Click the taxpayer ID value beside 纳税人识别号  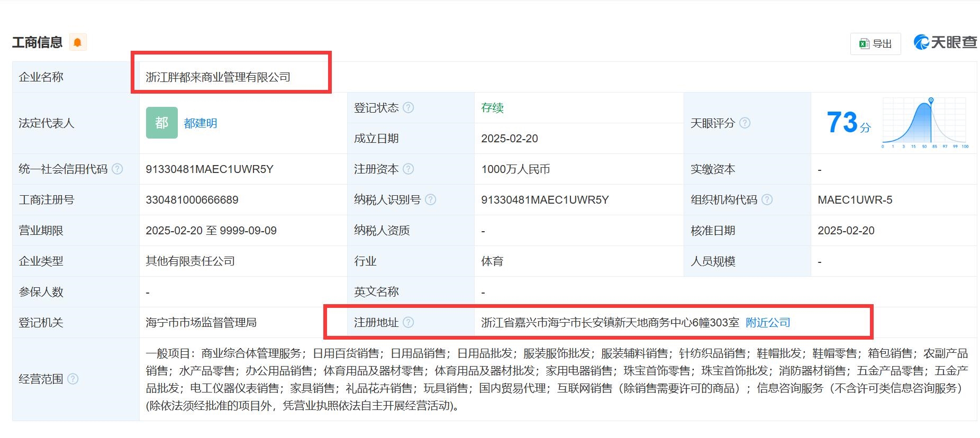point(545,200)
